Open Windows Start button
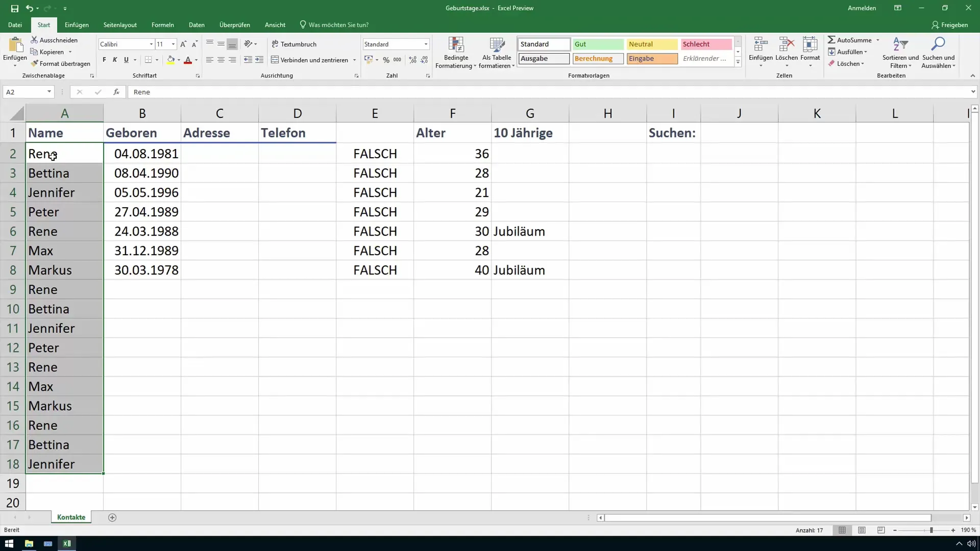 tap(9, 543)
